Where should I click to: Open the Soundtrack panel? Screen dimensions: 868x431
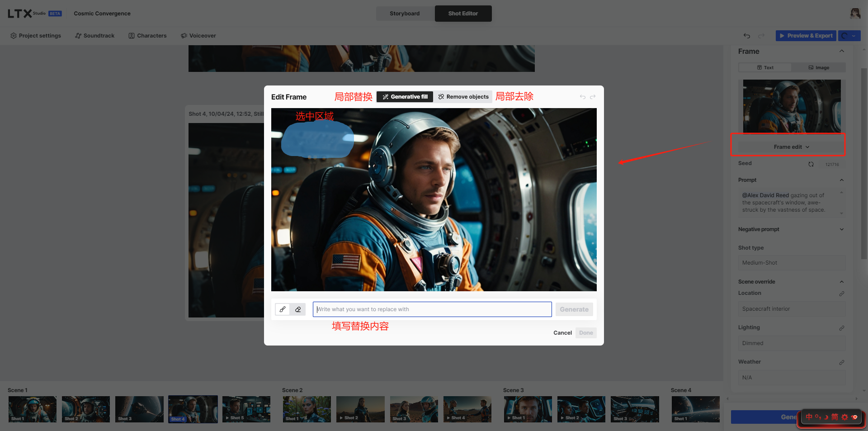click(95, 36)
